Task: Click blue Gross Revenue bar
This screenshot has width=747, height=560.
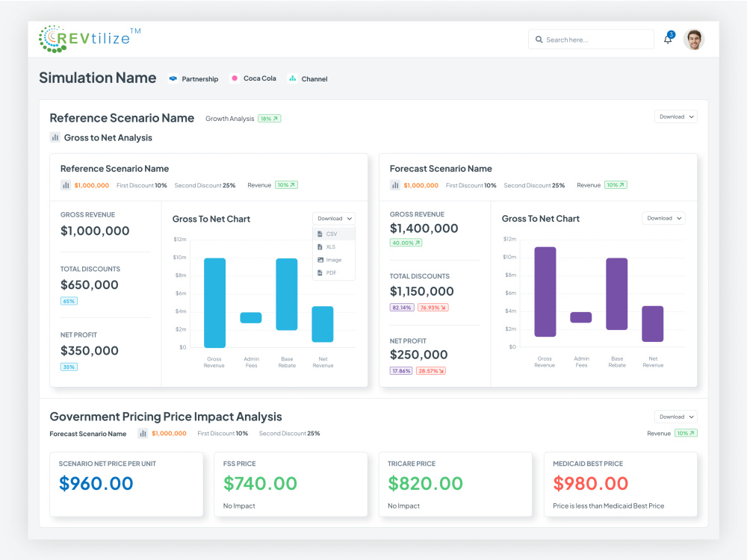Action: tap(214, 303)
